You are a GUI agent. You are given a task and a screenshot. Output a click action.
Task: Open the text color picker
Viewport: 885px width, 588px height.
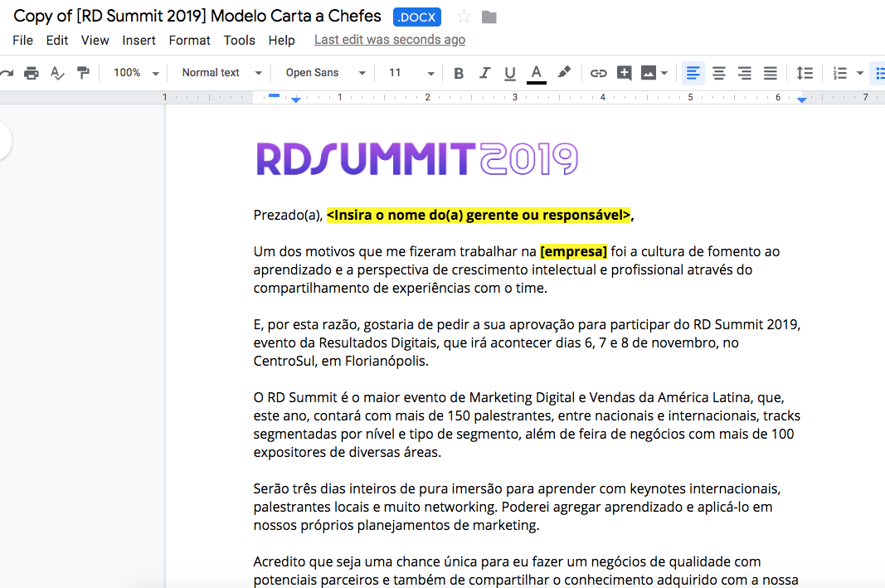(x=536, y=73)
